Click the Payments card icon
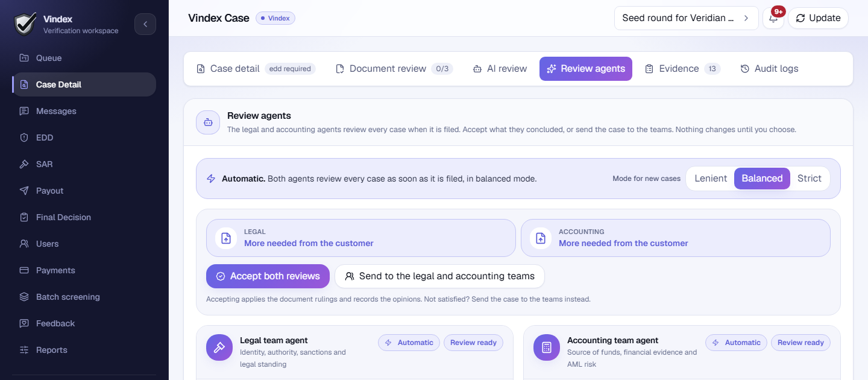Image resolution: width=868 pixels, height=380 pixels. [24, 270]
